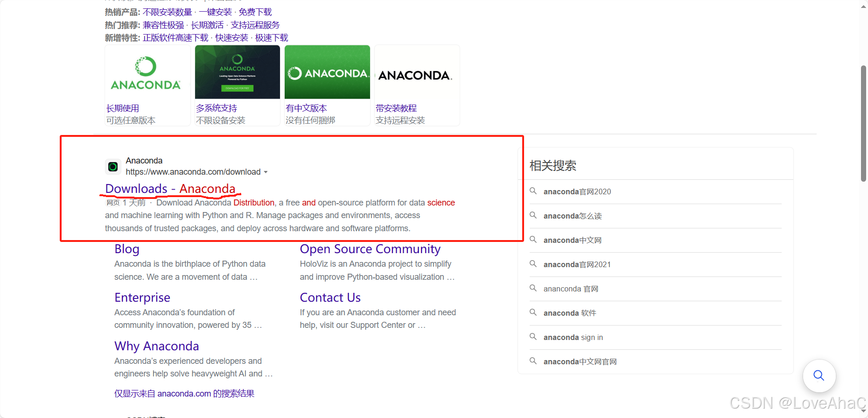Click the https://www.anaconda.com/download URL text
Image resolution: width=868 pixels, height=418 pixels.
coord(193,172)
